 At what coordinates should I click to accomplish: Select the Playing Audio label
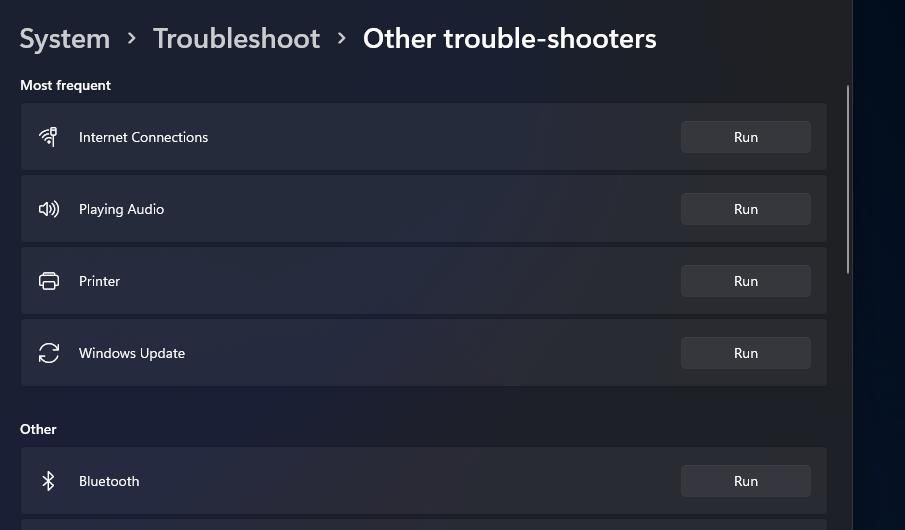point(121,209)
